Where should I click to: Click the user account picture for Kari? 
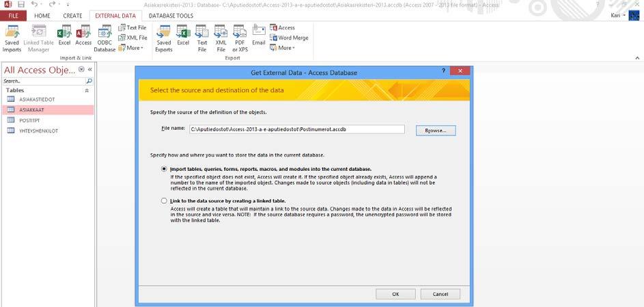click(x=634, y=16)
